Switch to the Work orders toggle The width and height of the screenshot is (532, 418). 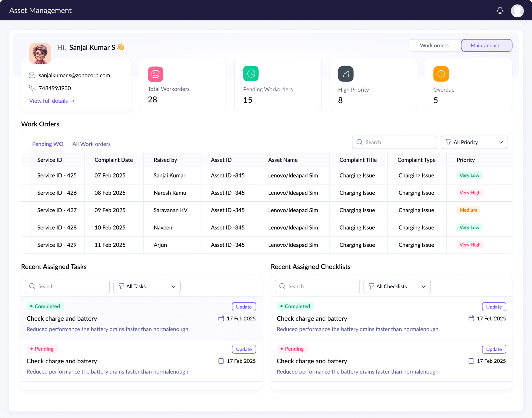pyautogui.click(x=434, y=46)
